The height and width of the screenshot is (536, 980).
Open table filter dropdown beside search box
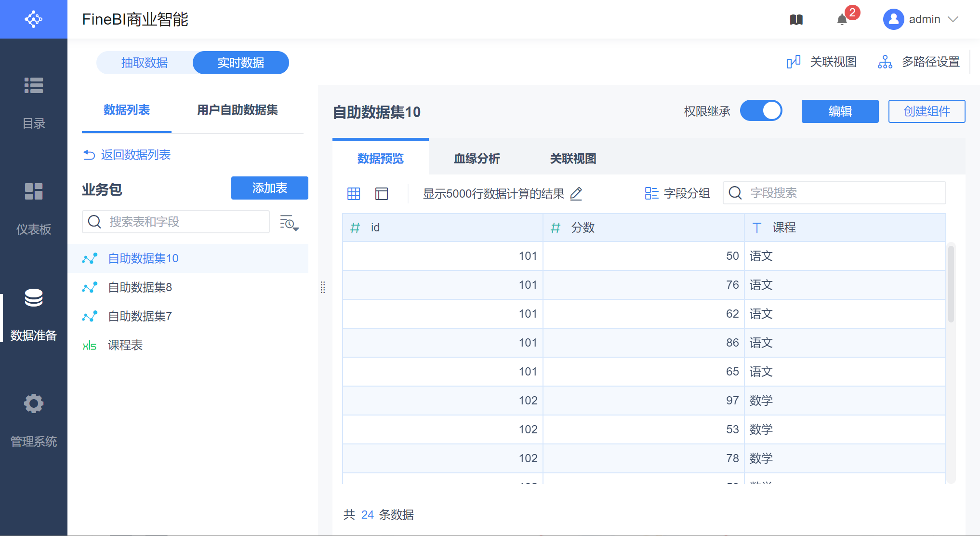(289, 223)
